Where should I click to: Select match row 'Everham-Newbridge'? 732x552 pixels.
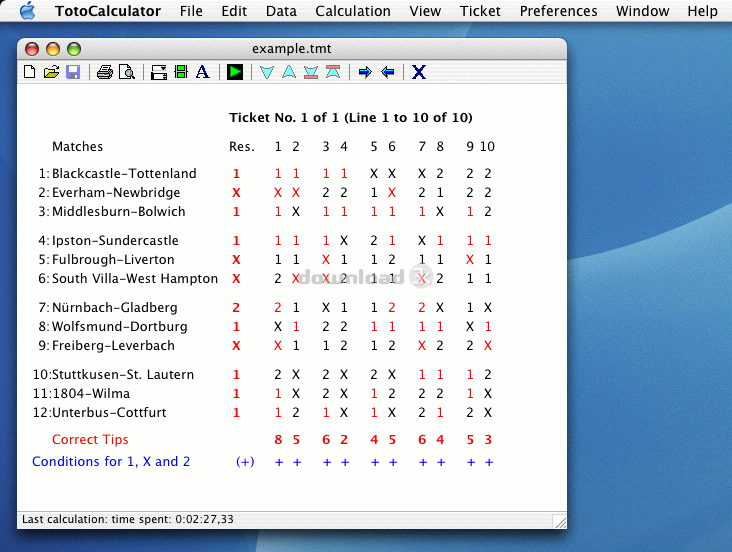pos(116,192)
